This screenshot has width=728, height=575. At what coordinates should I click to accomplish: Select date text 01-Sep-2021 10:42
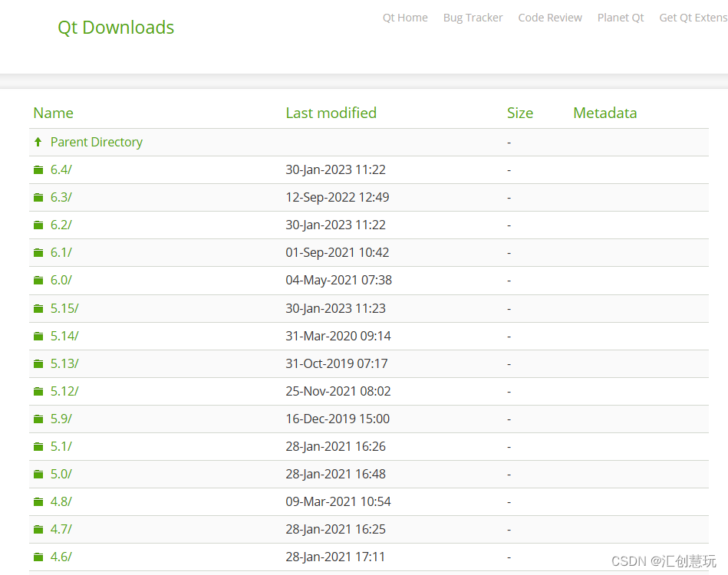[x=338, y=252]
